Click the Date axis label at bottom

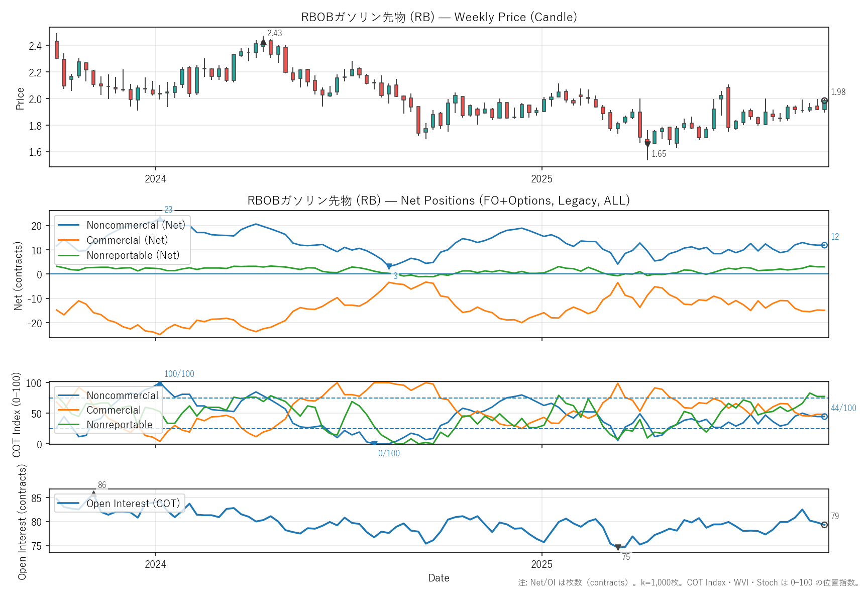[439, 578]
